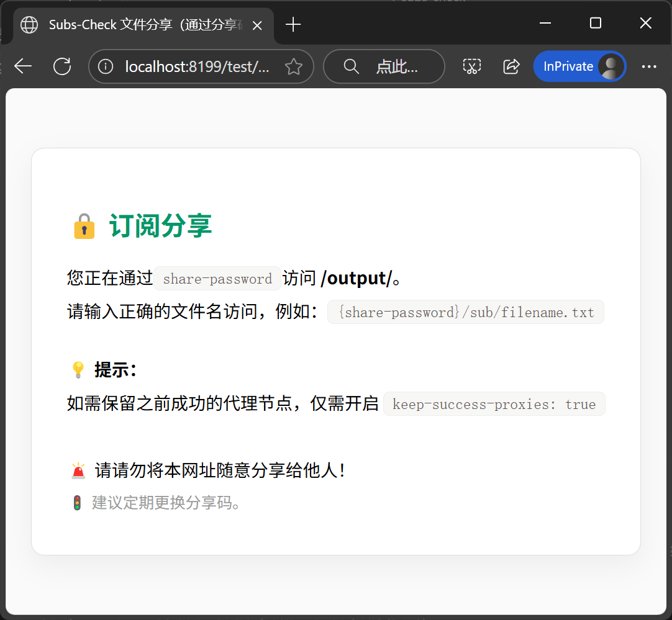Close the Subs-Check 文件分享 tab
Screen dimensions: 672x620
click(x=257, y=25)
